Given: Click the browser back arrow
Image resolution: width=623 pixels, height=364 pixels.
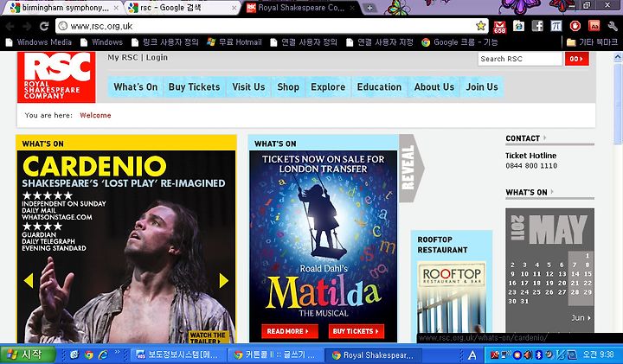Looking at the screenshot, I should [10, 26].
